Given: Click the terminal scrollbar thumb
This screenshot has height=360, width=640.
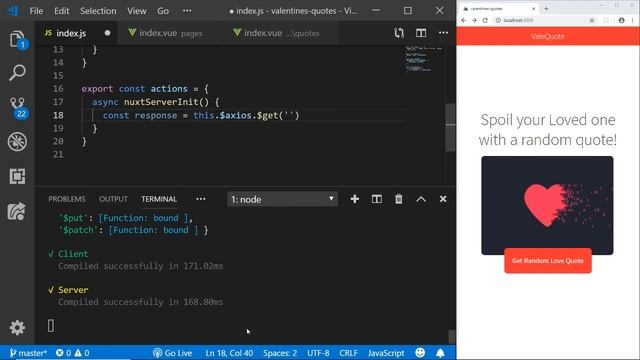Looking at the screenshot, I should click(451, 336).
